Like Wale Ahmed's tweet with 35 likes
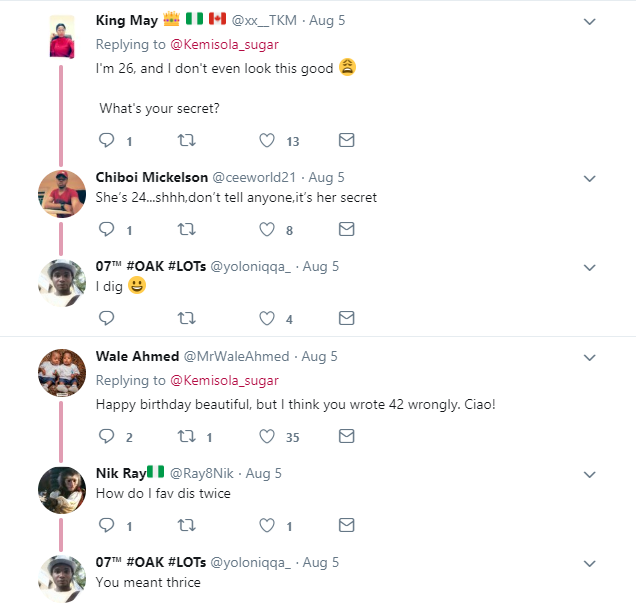 (267, 436)
